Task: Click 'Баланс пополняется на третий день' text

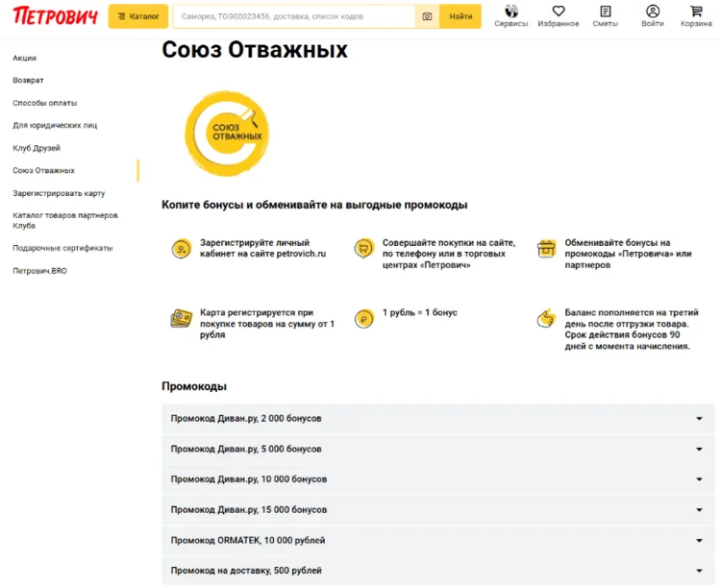Action: click(x=632, y=330)
